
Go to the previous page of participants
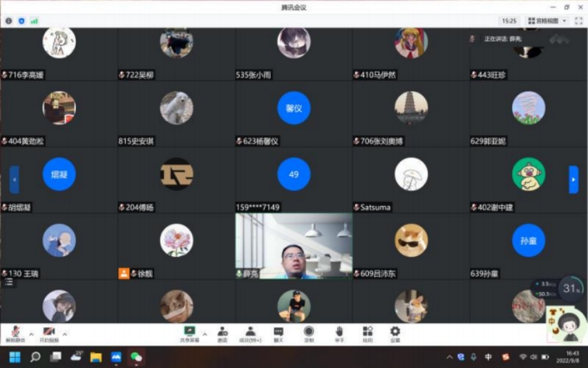click(15, 180)
